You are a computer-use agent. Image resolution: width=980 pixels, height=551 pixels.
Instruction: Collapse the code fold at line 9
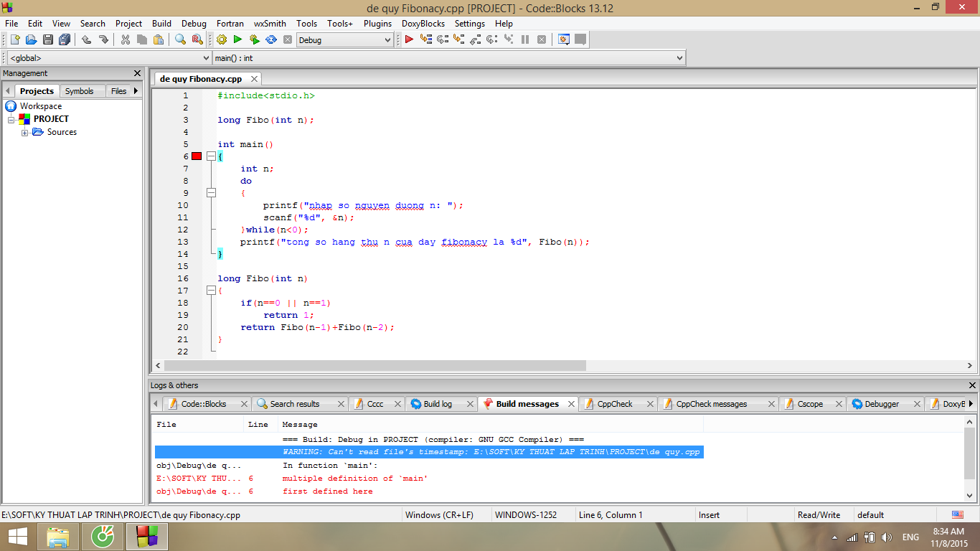click(x=211, y=193)
